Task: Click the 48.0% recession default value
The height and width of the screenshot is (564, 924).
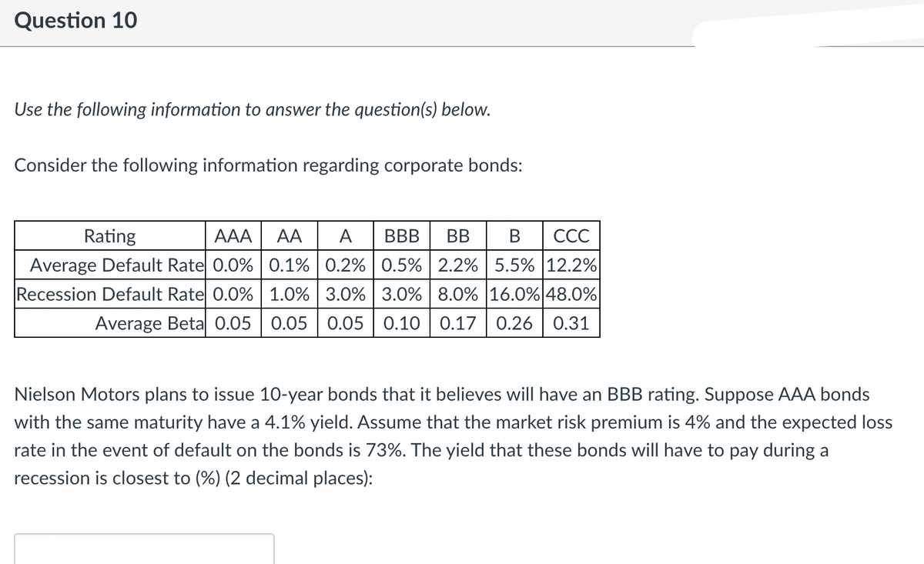Action: coord(571,294)
